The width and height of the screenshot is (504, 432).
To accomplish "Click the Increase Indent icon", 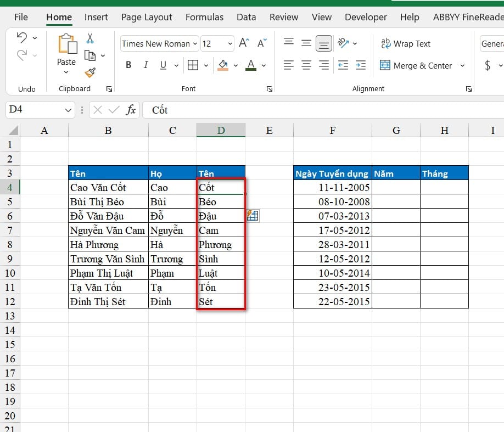I will click(361, 65).
